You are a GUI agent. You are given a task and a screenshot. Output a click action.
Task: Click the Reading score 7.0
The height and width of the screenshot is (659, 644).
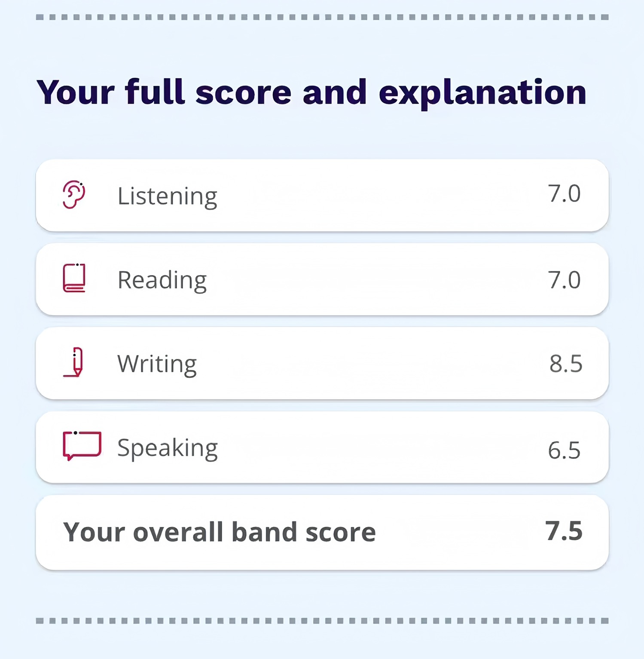pos(564,280)
